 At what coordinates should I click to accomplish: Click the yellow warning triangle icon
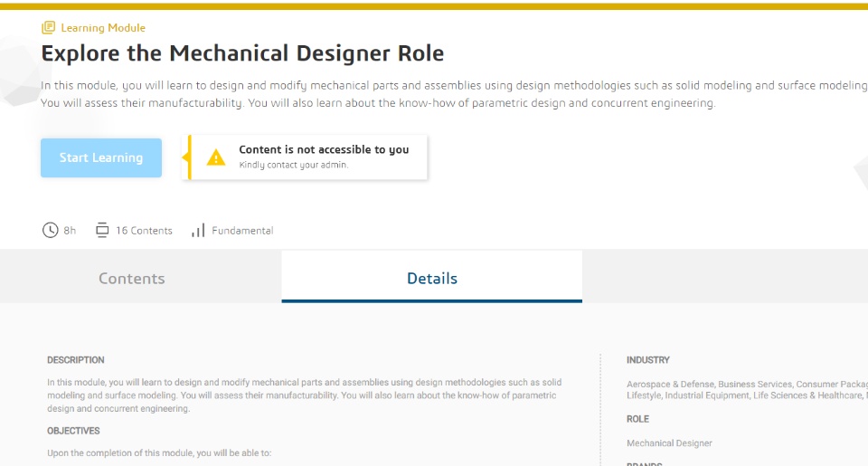(x=216, y=157)
